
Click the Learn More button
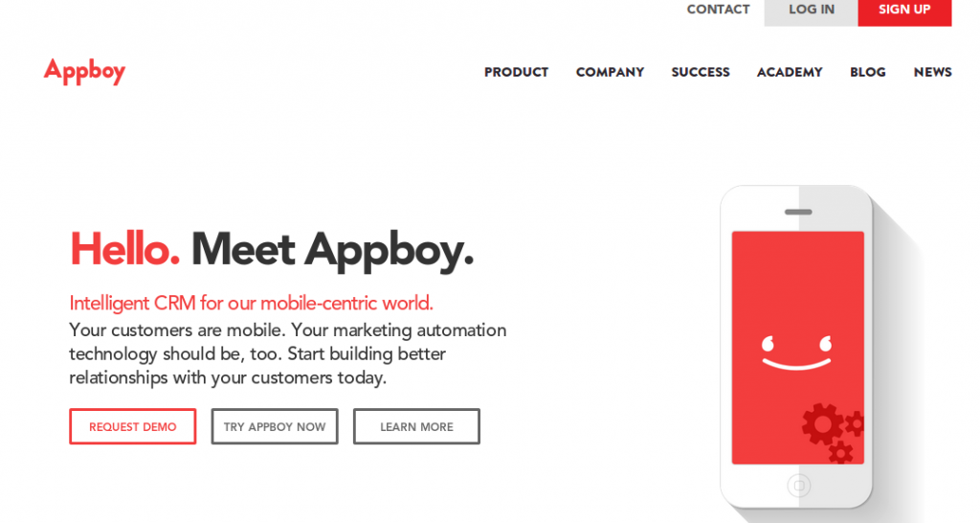pos(416,427)
